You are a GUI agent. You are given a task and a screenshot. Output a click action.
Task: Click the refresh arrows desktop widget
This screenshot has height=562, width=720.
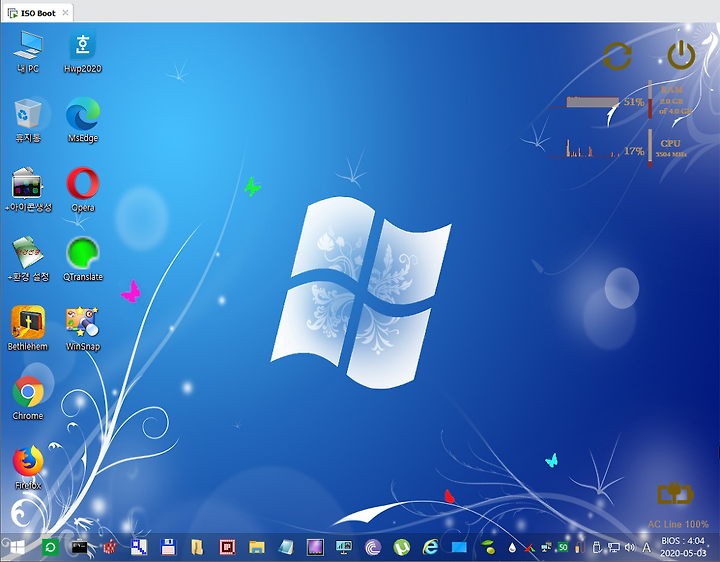click(x=617, y=56)
